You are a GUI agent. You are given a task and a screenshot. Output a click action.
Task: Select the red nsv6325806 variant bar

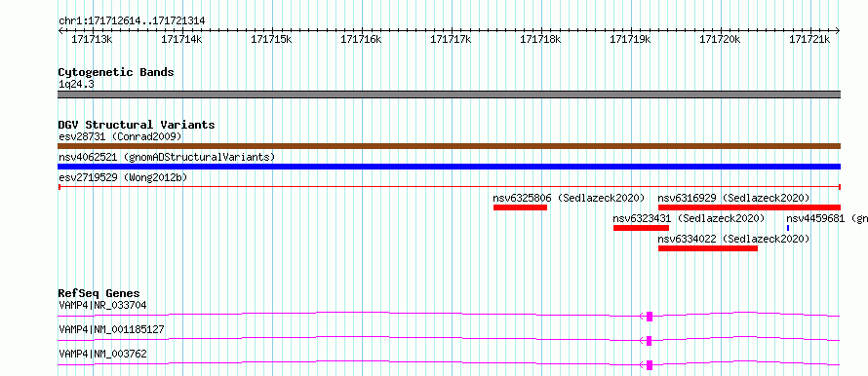(x=521, y=207)
